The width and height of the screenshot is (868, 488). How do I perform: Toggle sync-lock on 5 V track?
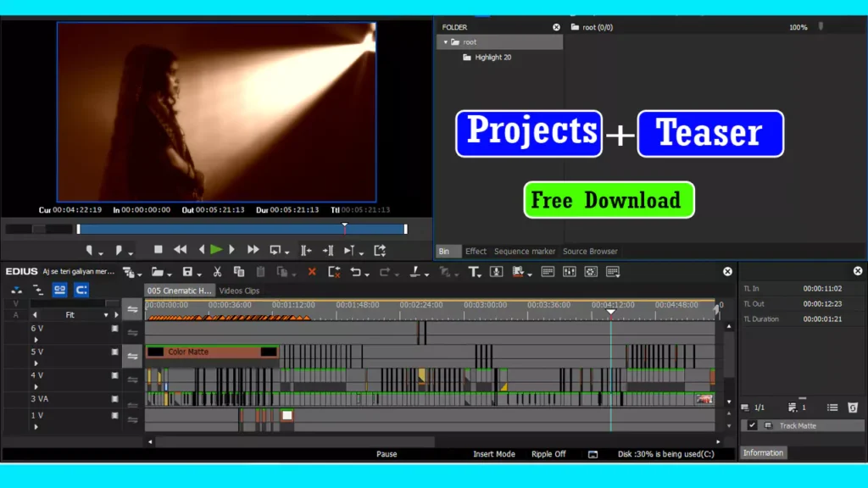[132, 356]
